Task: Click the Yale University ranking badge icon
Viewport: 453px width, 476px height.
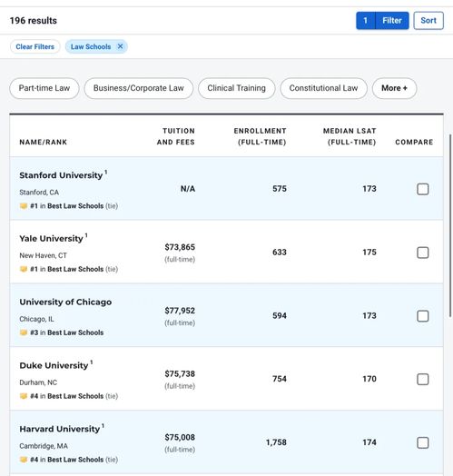Action: click(x=24, y=269)
